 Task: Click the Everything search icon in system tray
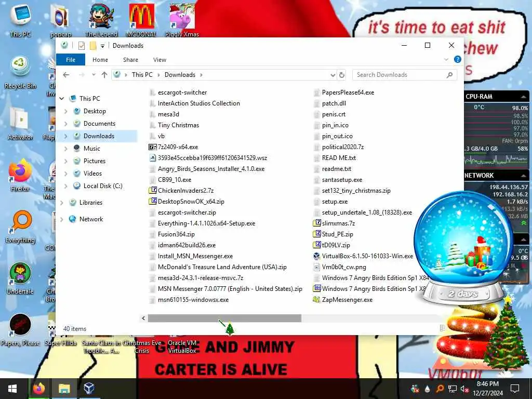click(440, 389)
